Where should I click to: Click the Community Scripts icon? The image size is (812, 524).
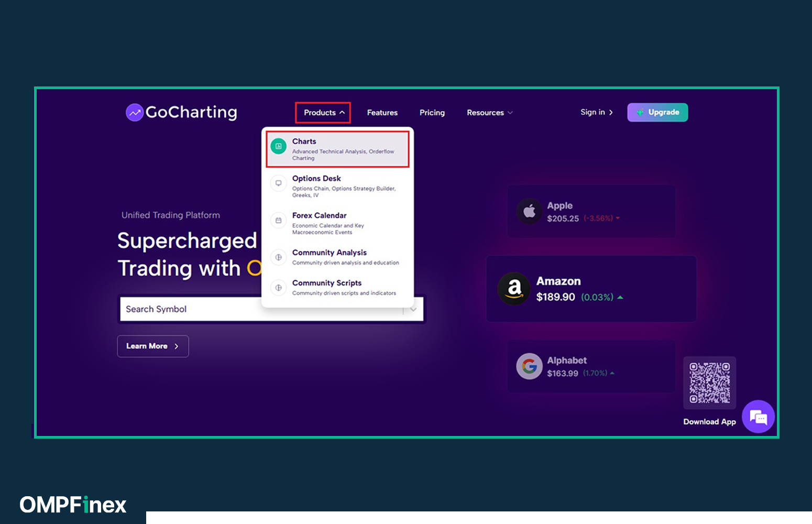coord(279,288)
